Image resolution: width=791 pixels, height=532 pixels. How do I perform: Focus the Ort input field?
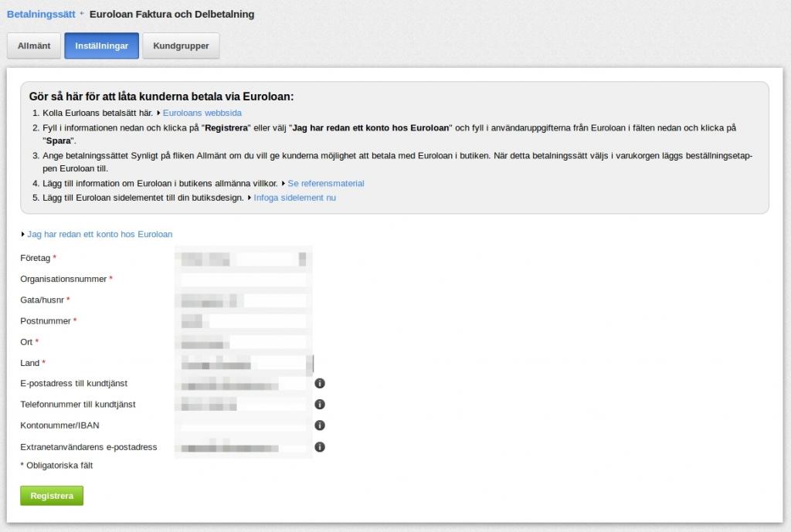pyautogui.click(x=243, y=342)
